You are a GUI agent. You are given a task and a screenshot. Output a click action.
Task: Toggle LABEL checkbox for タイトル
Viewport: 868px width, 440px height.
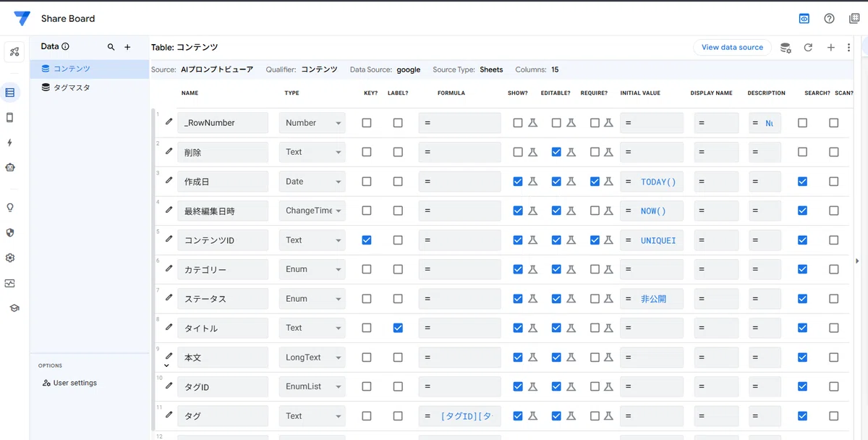pyautogui.click(x=398, y=328)
